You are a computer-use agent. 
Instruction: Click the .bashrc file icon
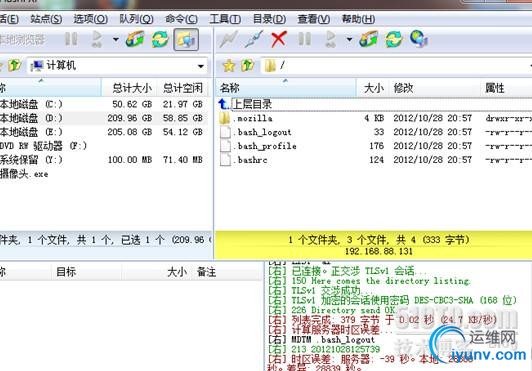pyautogui.click(x=225, y=160)
